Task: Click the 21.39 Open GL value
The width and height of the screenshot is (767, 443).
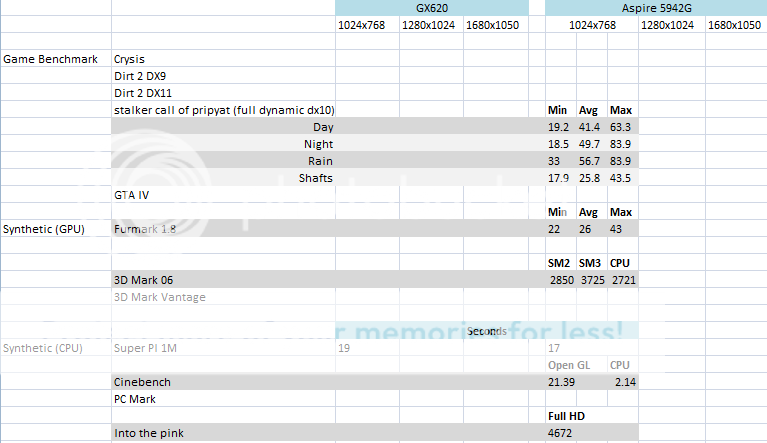Action: (560, 382)
